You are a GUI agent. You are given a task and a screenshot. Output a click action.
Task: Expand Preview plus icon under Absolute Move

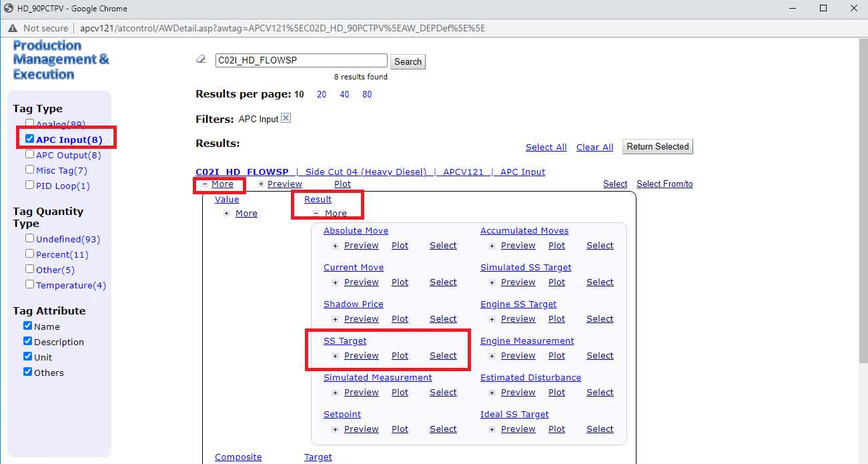click(335, 246)
